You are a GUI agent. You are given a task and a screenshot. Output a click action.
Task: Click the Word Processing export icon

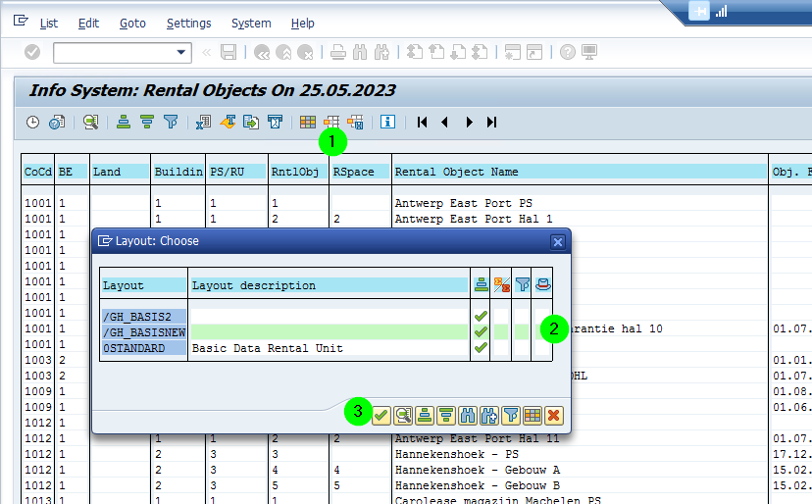point(228,123)
